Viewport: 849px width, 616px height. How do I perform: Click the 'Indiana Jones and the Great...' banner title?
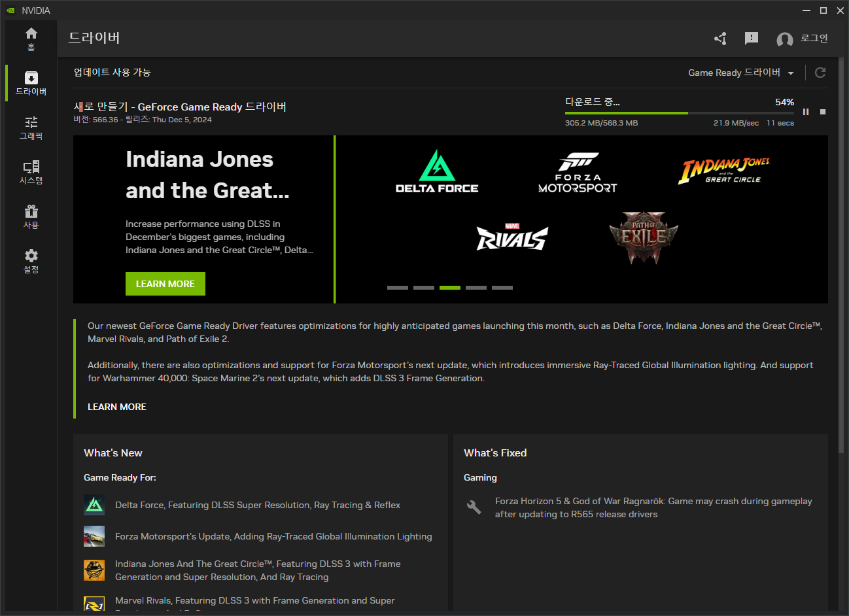pyautogui.click(x=207, y=175)
